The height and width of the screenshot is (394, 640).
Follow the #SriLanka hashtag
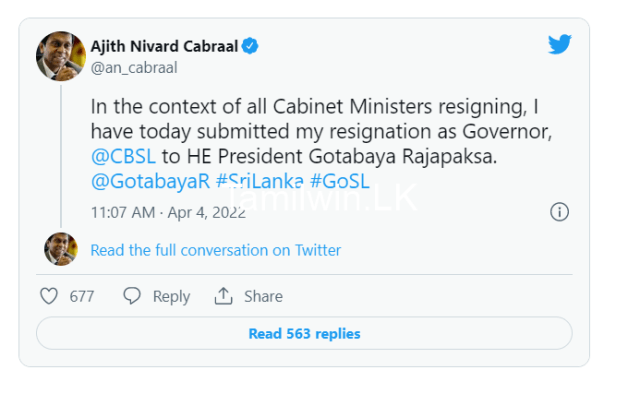[260, 181]
